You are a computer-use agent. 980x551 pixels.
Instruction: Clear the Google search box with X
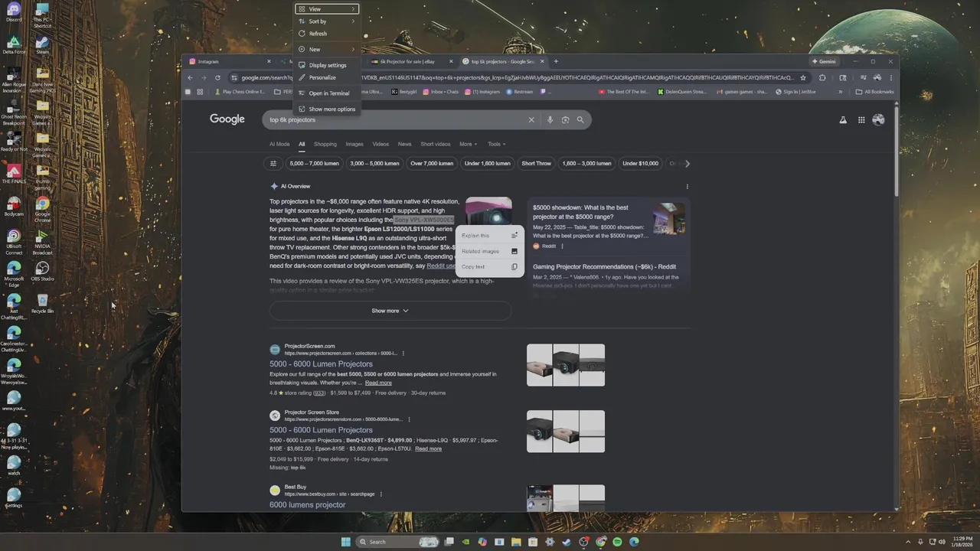click(531, 119)
